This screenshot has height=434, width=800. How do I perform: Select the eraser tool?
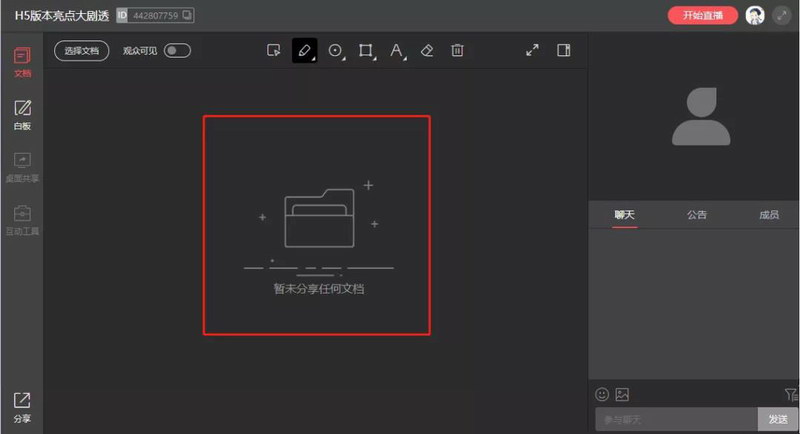[427, 50]
